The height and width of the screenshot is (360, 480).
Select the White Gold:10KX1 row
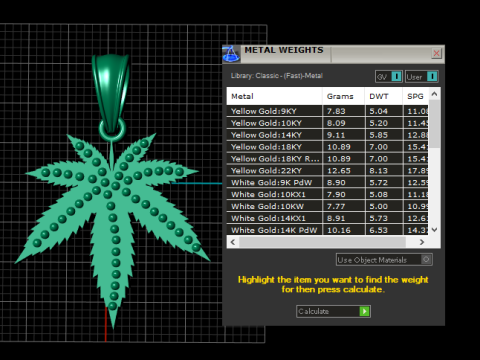pos(327,194)
